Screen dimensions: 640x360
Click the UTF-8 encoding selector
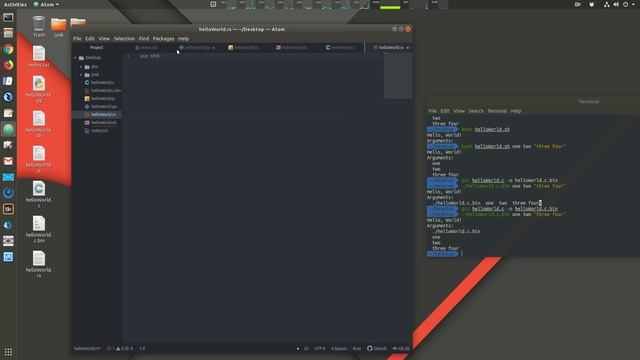pos(320,349)
